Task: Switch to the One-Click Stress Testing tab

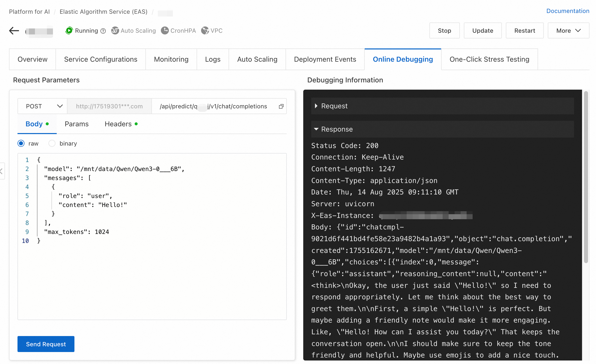Action: point(489,59)
